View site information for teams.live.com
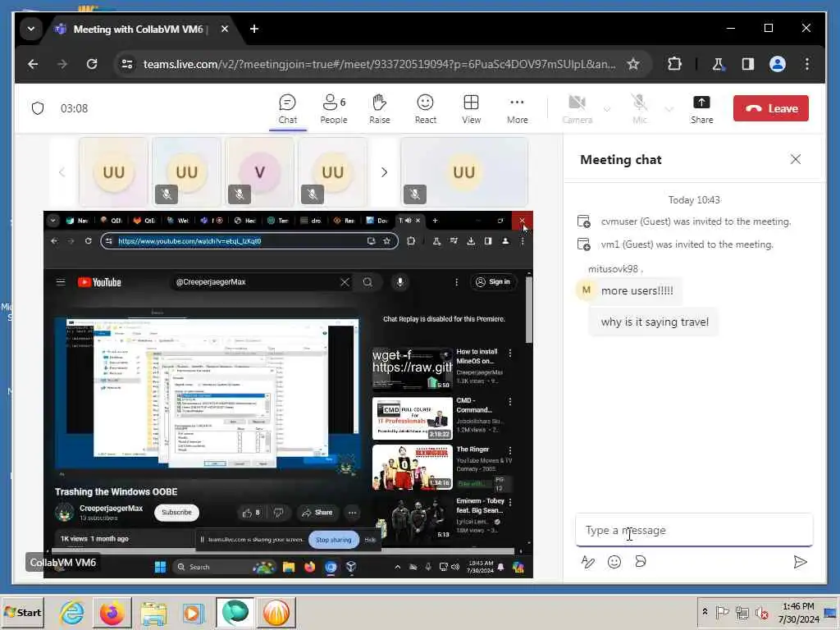Image resolution: width=840 pixels, height=630 pixels. tap(127, 64)
